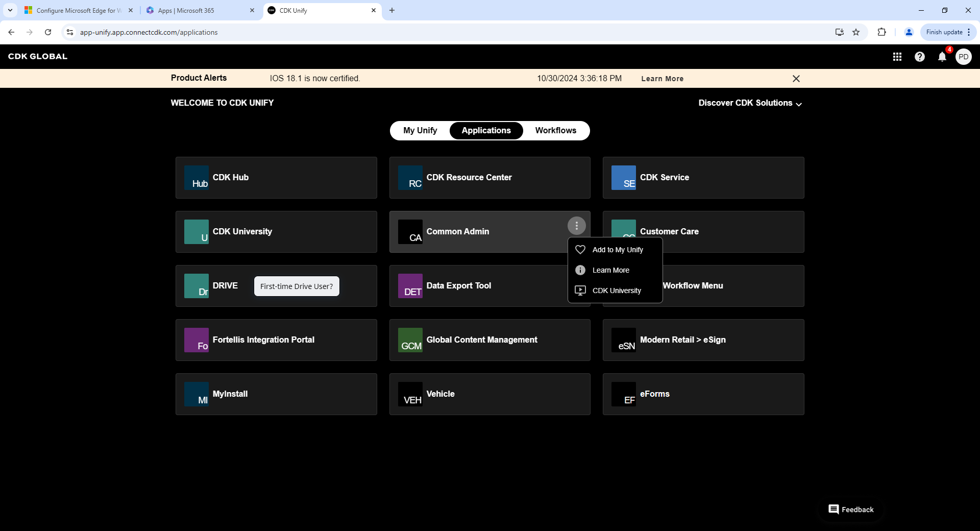This screenshot has height=531, width=980.
Task: Open Chrome's three-dot menu
Action: (x=969, y=32)
